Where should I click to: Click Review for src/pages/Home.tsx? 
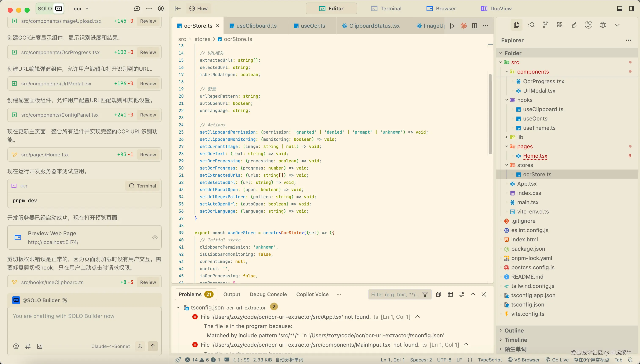(x=148, y=155)
